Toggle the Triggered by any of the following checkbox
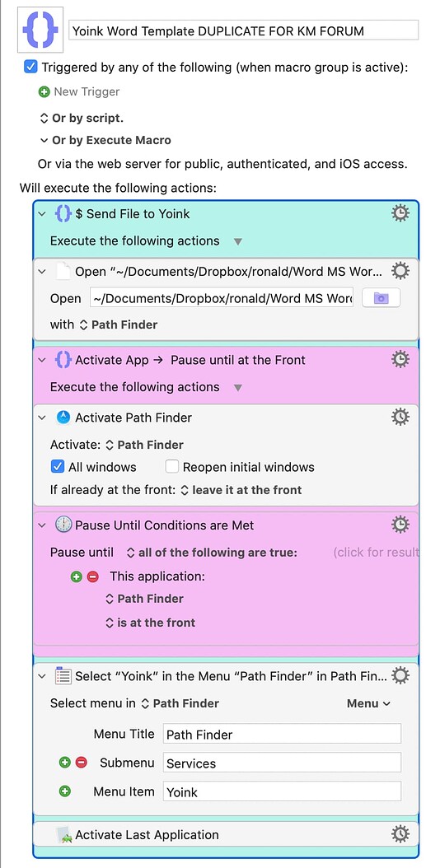This screenshot has height=868, width=426. 30,68
